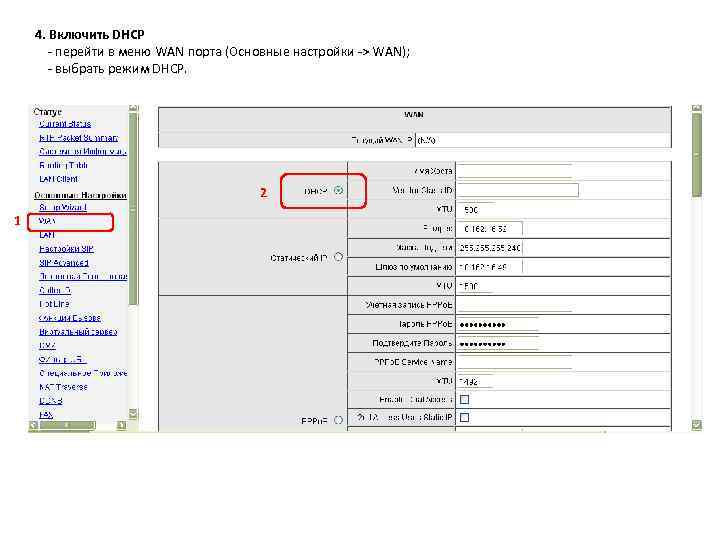Click the Текущий WAN IP value field

[x=543, y=140]
